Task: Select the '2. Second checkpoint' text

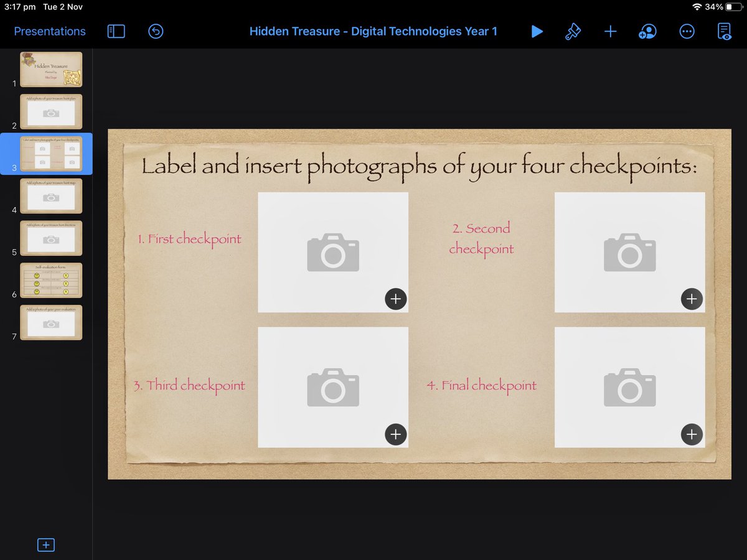Action: pos(481,239)
